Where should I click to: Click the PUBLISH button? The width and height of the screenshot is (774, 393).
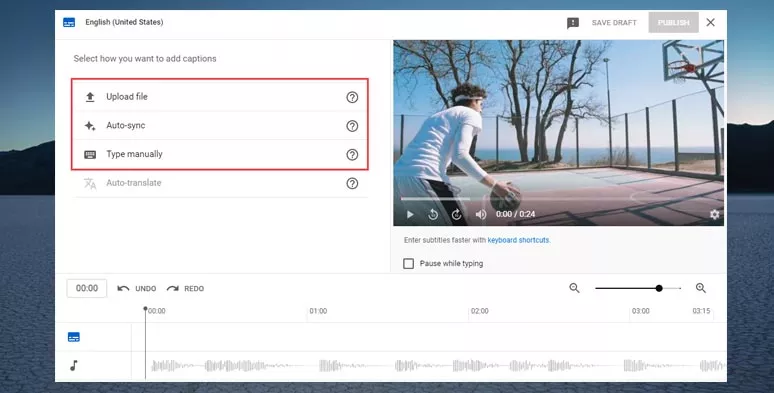pyautogui.click(x=673, y=23)
